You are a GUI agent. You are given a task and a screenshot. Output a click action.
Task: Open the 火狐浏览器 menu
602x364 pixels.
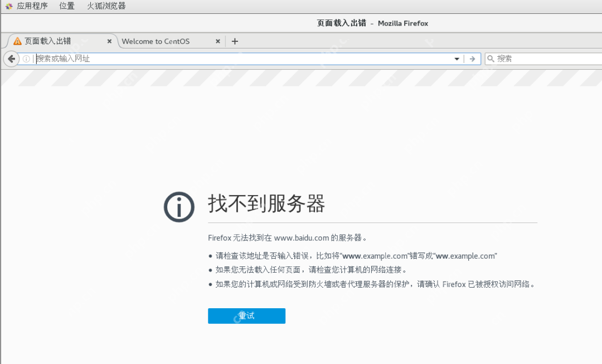tap(106, 6)
